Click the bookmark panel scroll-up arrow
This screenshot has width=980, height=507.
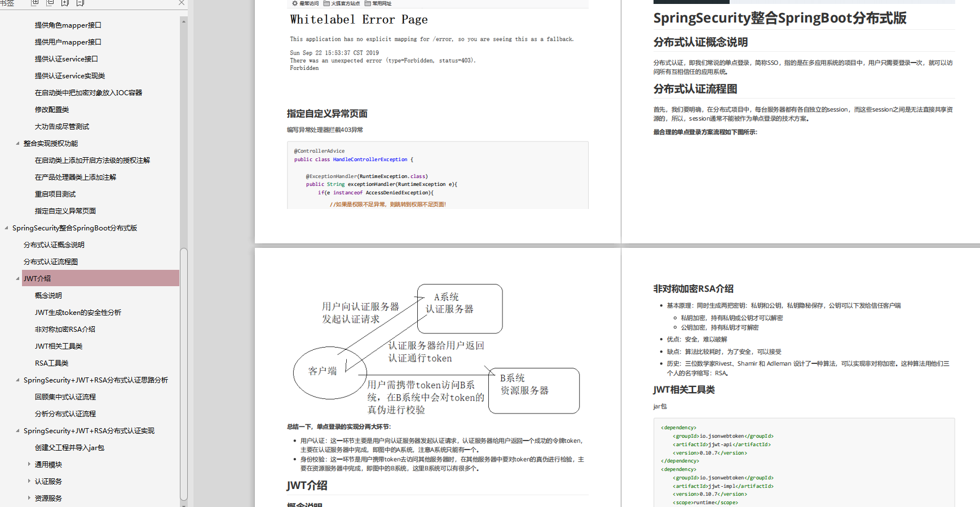pyautogui.click(x=184, y=21)
